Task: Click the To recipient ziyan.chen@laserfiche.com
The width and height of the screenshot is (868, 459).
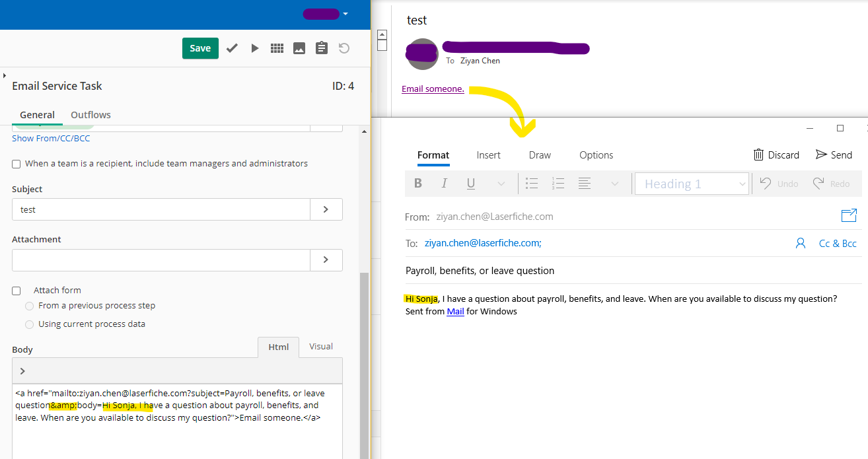Action: (483, 243)
